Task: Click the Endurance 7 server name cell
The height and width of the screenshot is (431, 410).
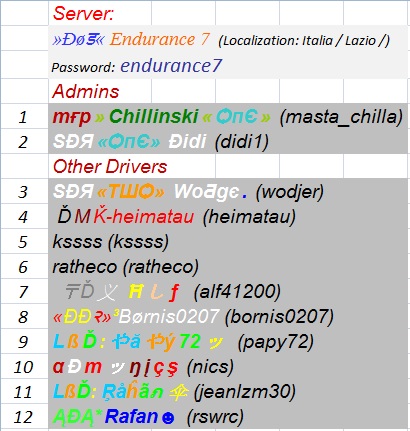Action: pos(228,38)
